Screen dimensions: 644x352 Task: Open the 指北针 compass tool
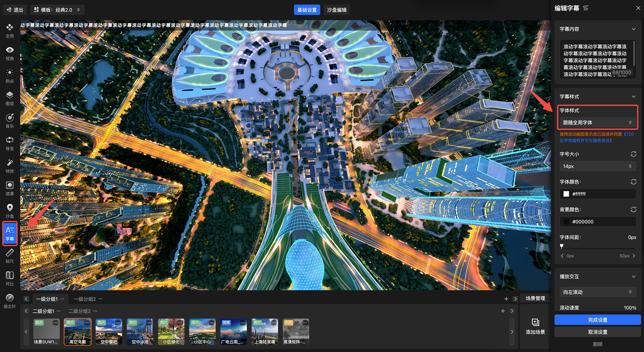(10, 298)
